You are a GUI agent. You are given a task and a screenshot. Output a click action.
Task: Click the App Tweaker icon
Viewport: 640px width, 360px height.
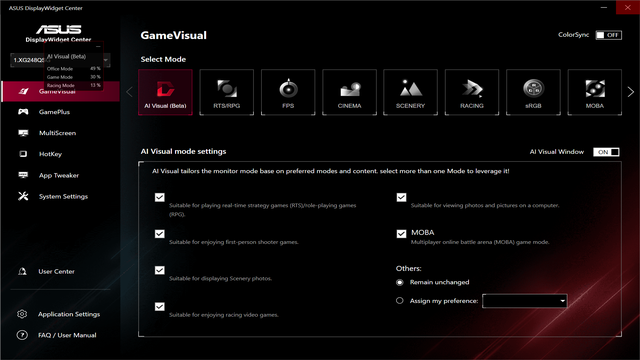(23, 175)
